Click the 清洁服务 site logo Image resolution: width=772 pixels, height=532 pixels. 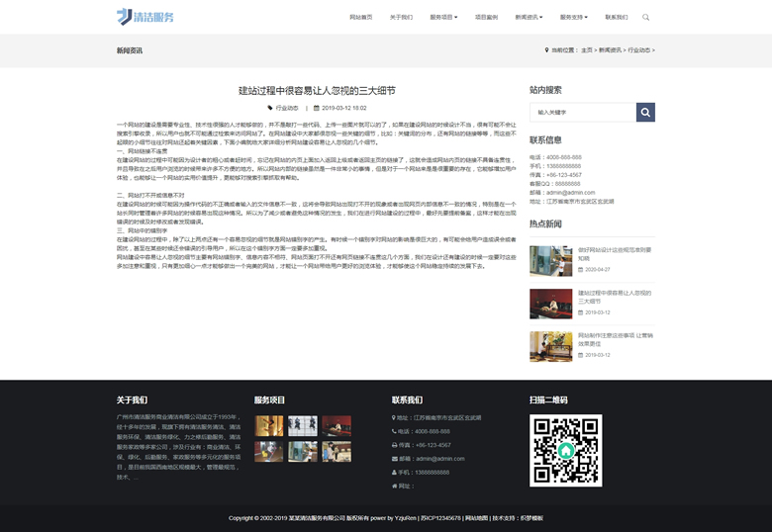pos(145,17)
